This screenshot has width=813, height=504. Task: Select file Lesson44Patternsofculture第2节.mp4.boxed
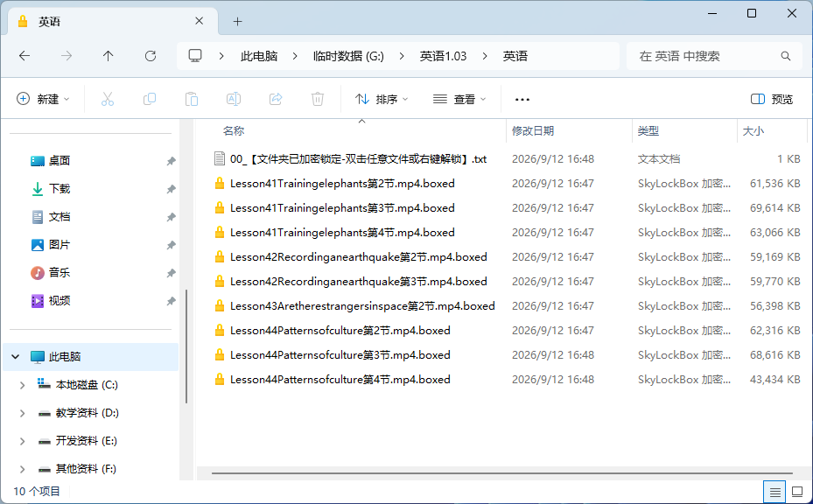[x=340, y=330]
